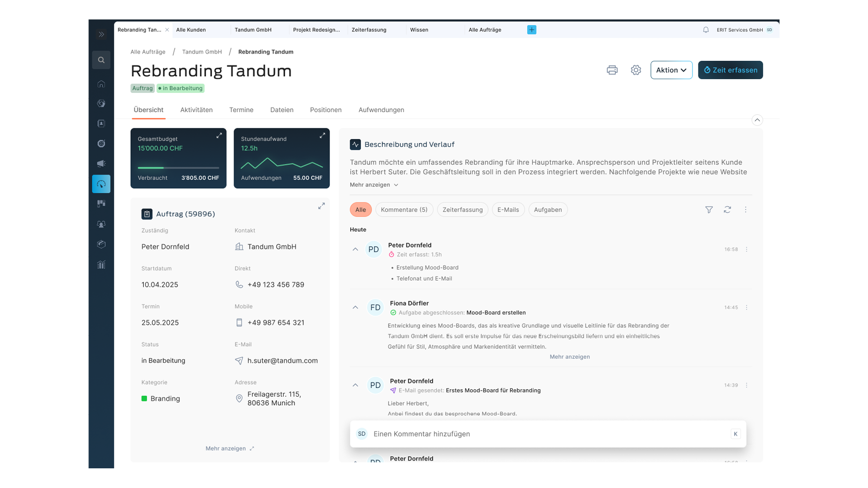Go to home icon in the sidebar

101,84
